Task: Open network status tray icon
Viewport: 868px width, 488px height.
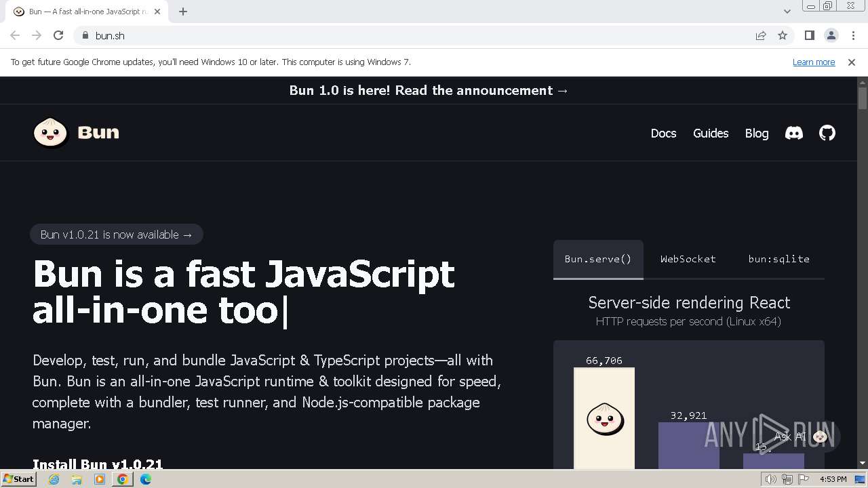Action: (787, 479)
